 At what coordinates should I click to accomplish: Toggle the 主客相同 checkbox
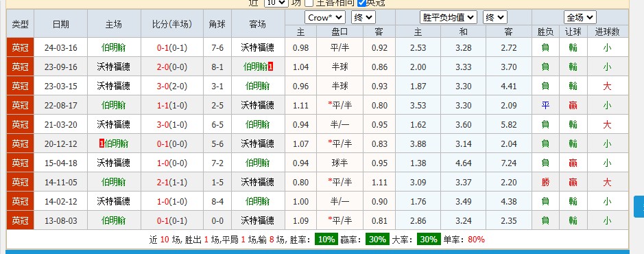pyautogui.click(x=309, y=3)
